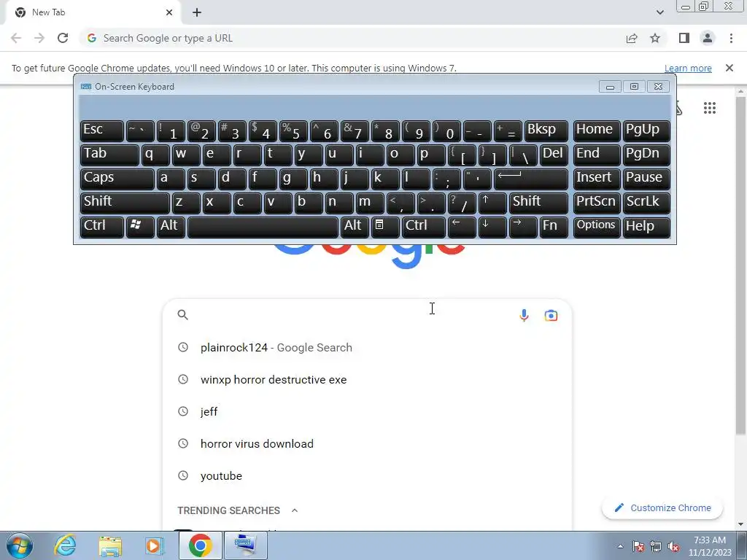Click the PrtScn key on keyboard

[597, 203]
